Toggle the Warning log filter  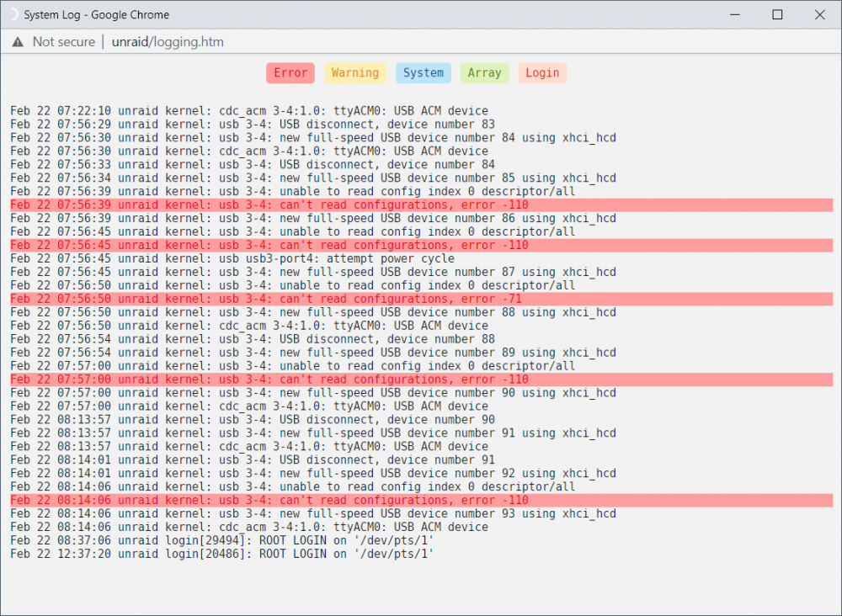354,73
